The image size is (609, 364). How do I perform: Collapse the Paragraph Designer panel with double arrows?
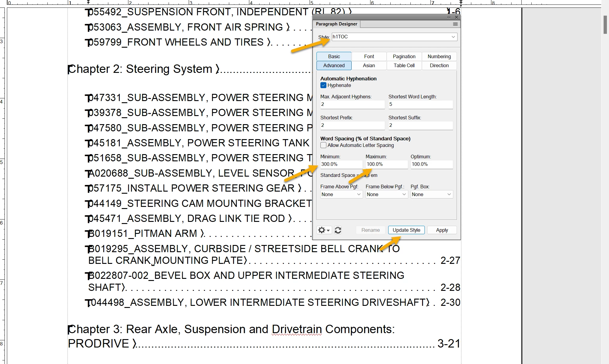[449, 17]
